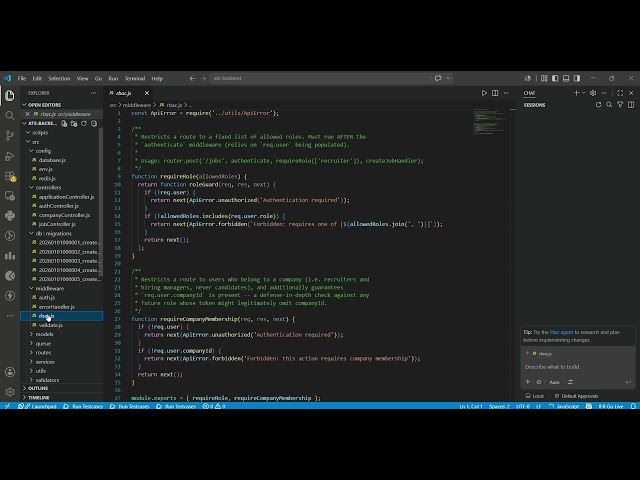Click the Describe what to build chat input

coord(578,367)
